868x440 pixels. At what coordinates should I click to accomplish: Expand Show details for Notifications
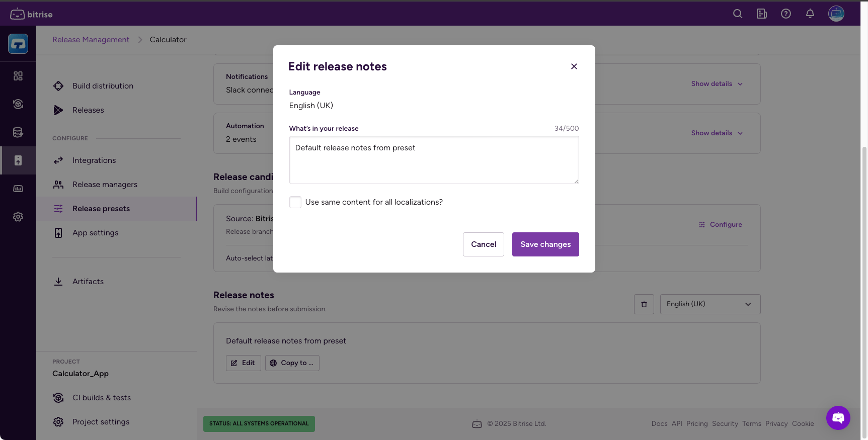[717, 84]
